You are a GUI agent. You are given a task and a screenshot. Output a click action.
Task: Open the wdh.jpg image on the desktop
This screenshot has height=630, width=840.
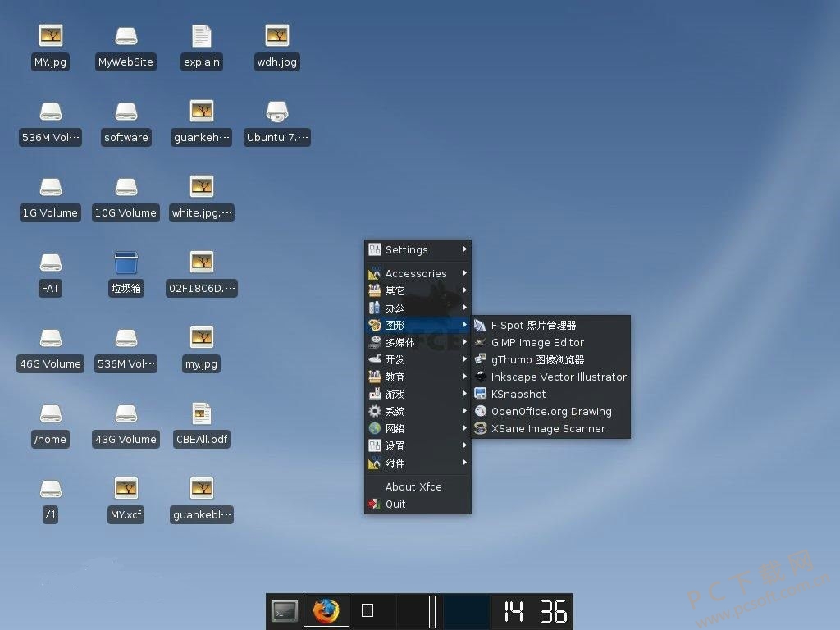click(276, 35)
